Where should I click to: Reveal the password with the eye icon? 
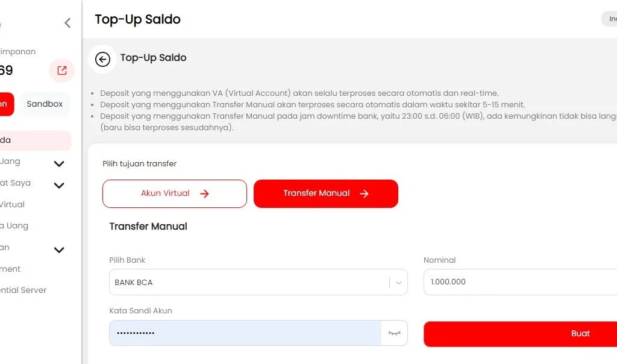pyautogui.click(x=394, y=333)
